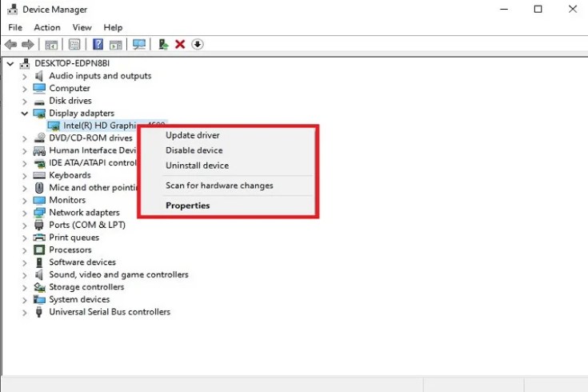Select Ports (COM & LPT) text
This screenshot has width=588, height=392.
87,225
